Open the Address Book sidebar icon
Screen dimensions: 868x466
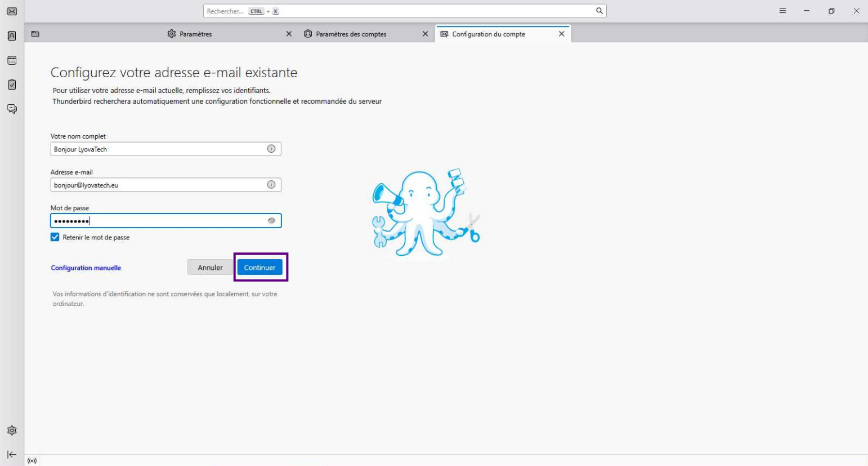[12, 36]
